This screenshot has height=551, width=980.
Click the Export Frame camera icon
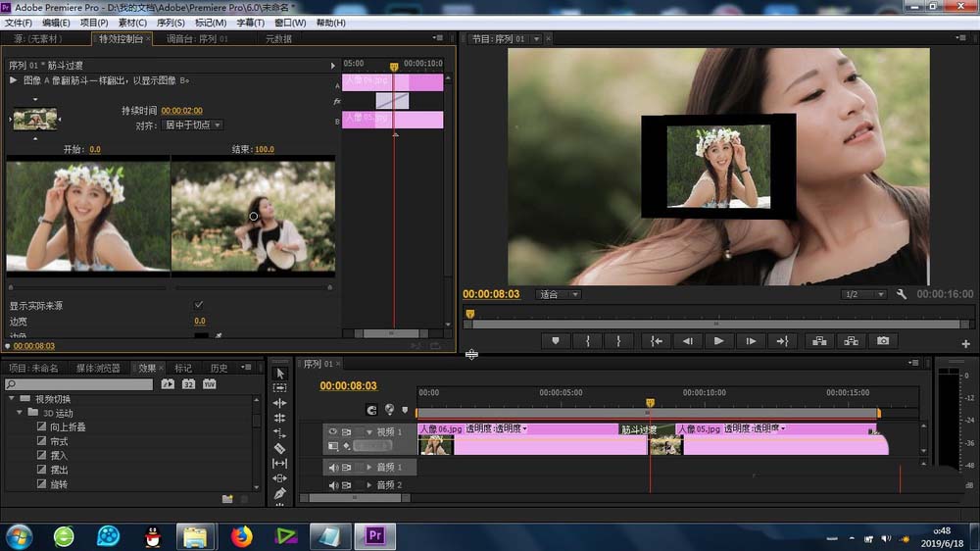(x=883, y=341)
